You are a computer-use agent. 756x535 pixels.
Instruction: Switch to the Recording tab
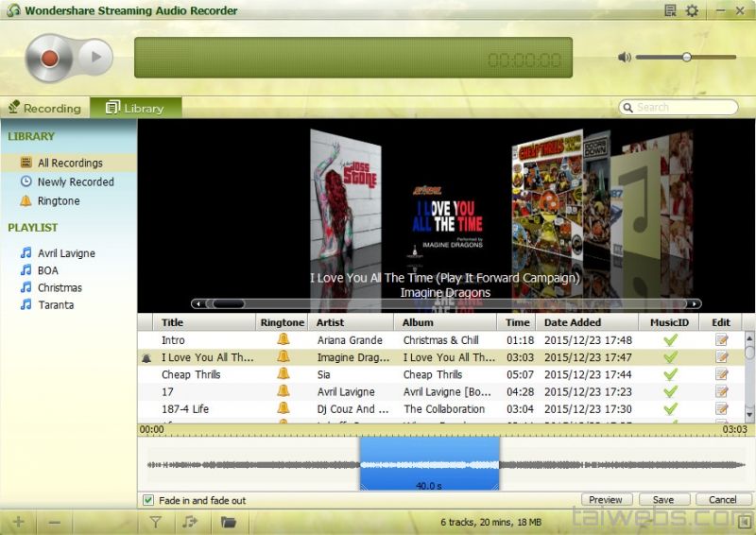[44, 108]
